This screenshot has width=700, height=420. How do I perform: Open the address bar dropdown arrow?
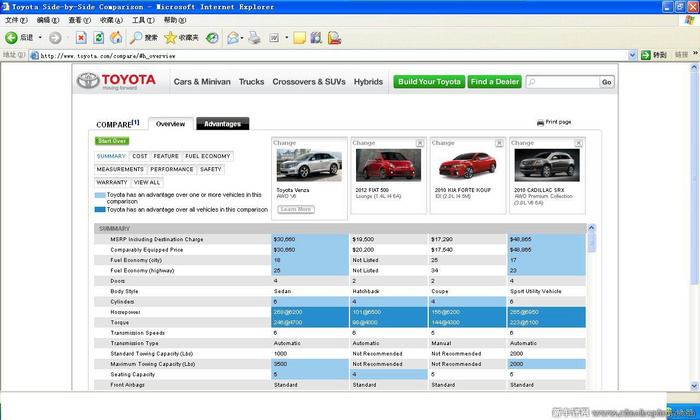tap(632, 55)
